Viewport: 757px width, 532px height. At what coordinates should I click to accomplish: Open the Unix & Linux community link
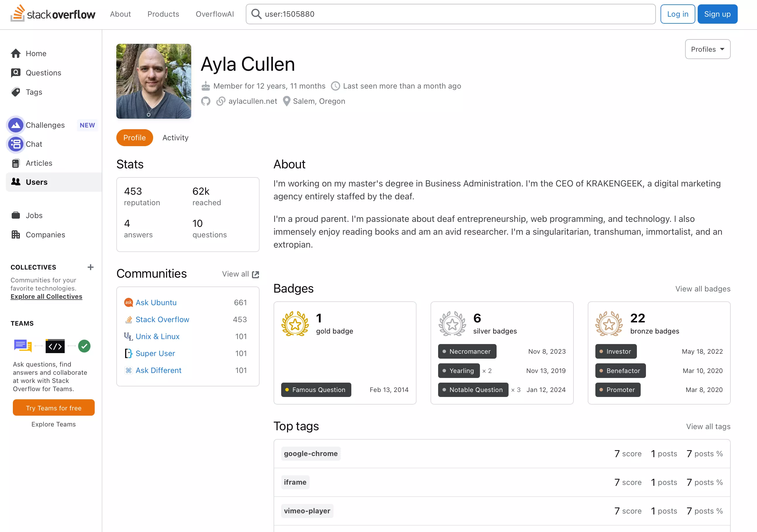click(x=158, y=336)
